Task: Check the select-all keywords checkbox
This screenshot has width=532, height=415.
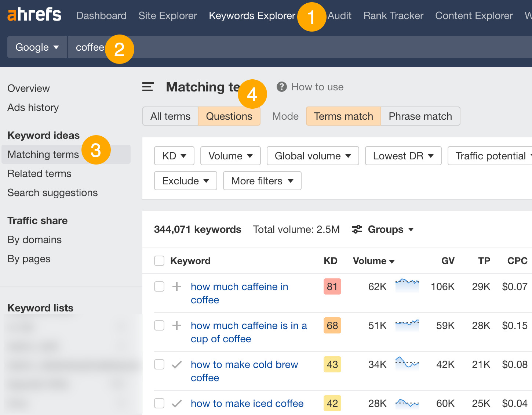Action: pyautogui.click(x=159, y=261)
